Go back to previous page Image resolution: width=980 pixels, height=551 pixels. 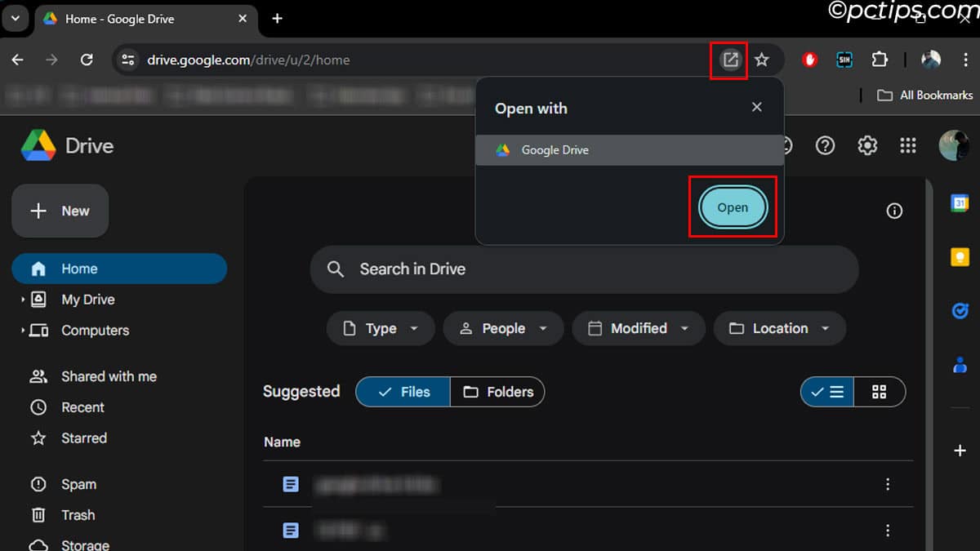(18, 60)
